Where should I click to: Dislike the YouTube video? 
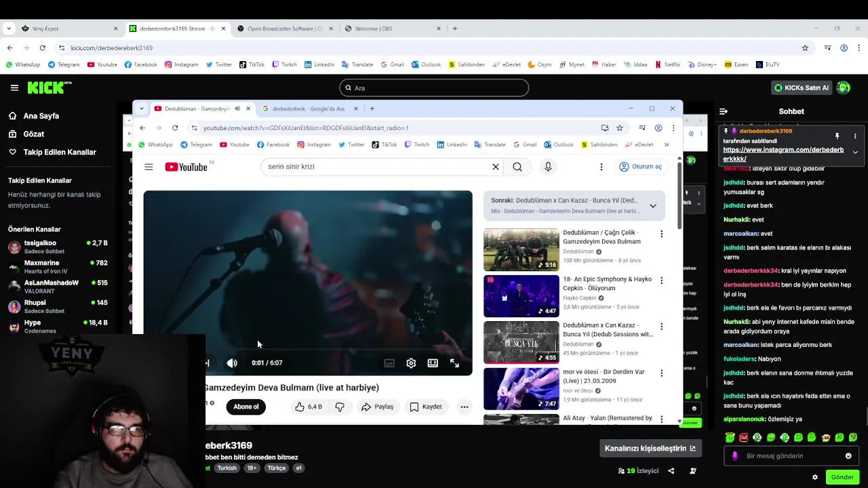[x=340, y=407]
